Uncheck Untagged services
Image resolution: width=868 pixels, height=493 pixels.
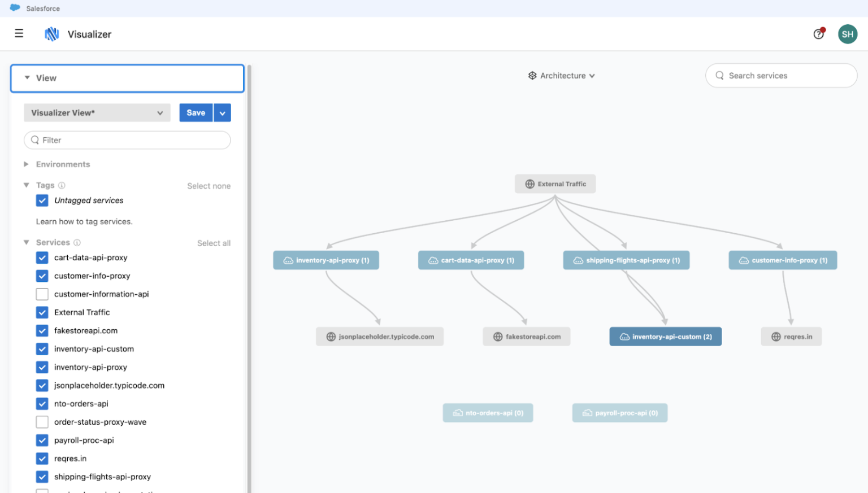pos(42,200)
